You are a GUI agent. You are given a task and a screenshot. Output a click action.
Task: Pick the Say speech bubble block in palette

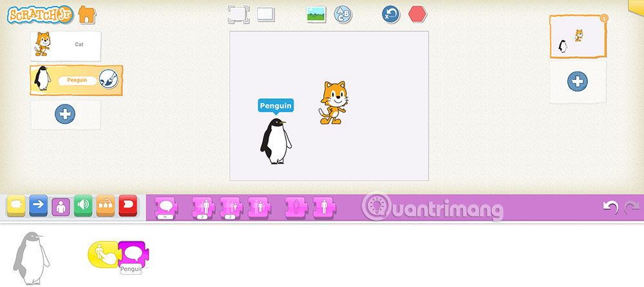166,208
